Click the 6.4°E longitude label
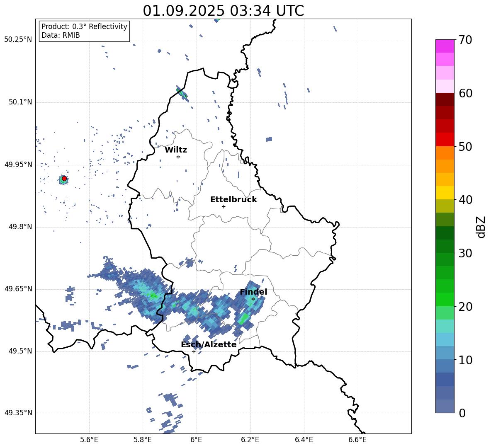This screenshot has width=491, height=448. (x=304, y=440)
